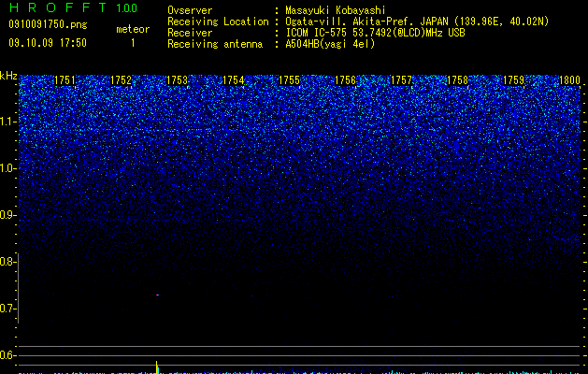Click the 1754 time marker

pyautogui.click(x=234, y=80)
